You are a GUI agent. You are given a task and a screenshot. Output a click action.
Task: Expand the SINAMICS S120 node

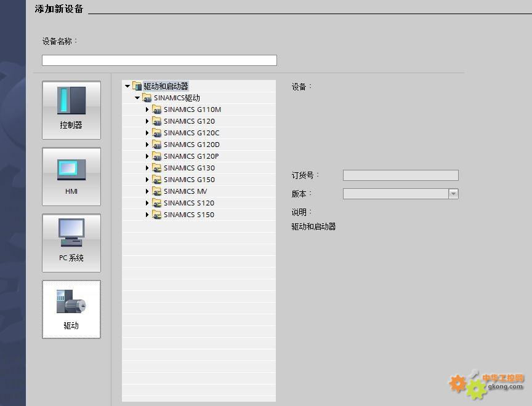click(147, 203)
